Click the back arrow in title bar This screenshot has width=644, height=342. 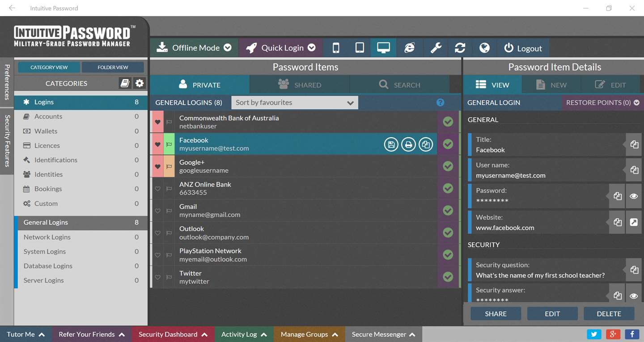click(12, 8)
